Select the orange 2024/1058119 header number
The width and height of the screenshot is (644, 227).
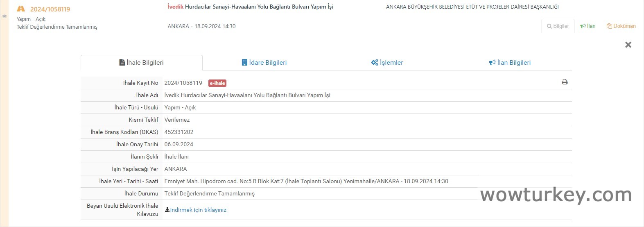coord(50,9)
